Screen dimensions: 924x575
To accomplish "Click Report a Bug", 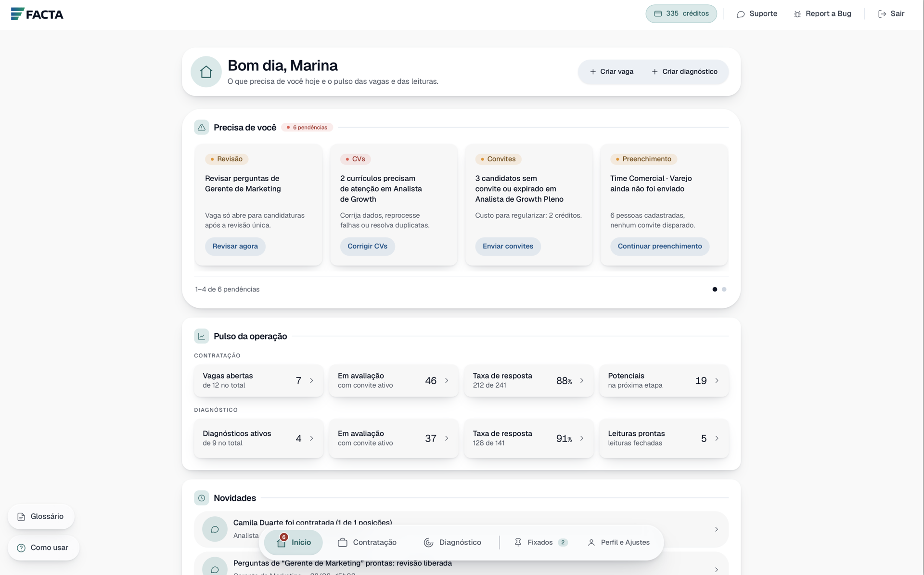I will 822,13.
